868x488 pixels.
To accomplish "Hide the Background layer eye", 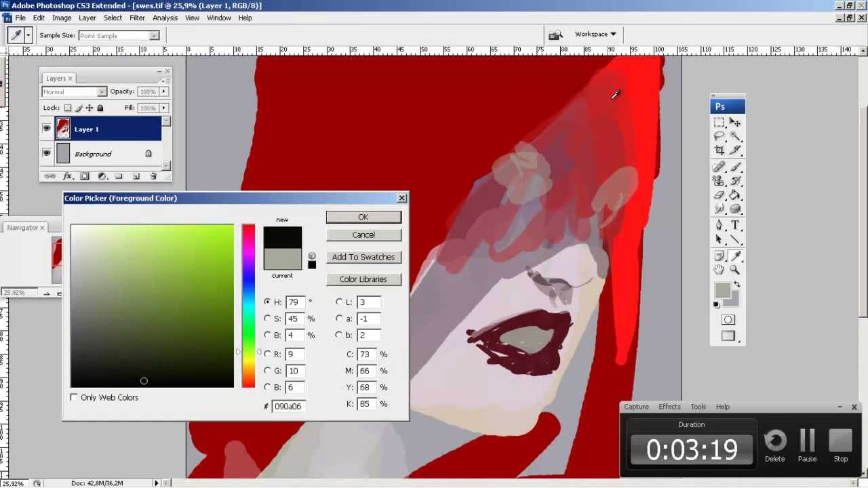I will click(46, 153).
